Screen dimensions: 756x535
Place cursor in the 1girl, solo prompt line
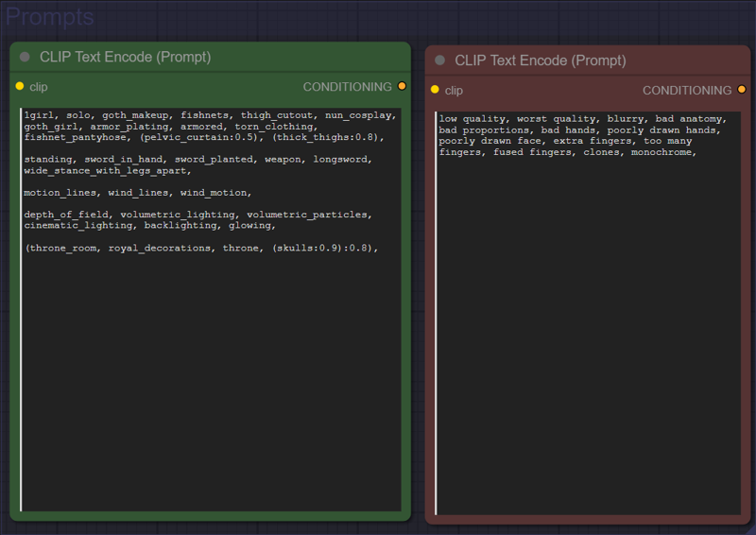(189, 115)
